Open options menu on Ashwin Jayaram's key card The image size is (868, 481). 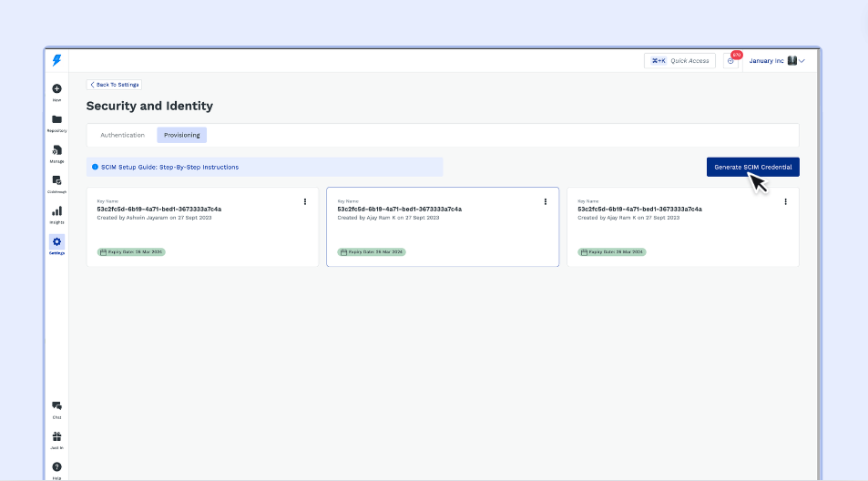point(304,201)
